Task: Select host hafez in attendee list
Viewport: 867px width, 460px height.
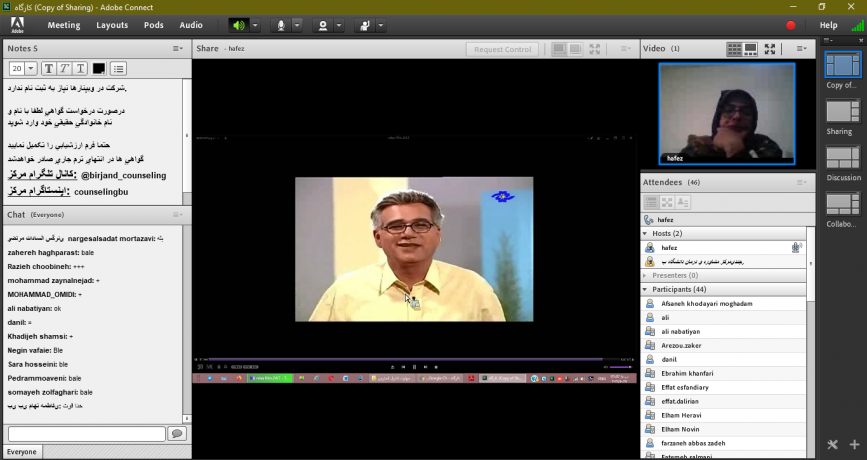Action: point(724,248)
